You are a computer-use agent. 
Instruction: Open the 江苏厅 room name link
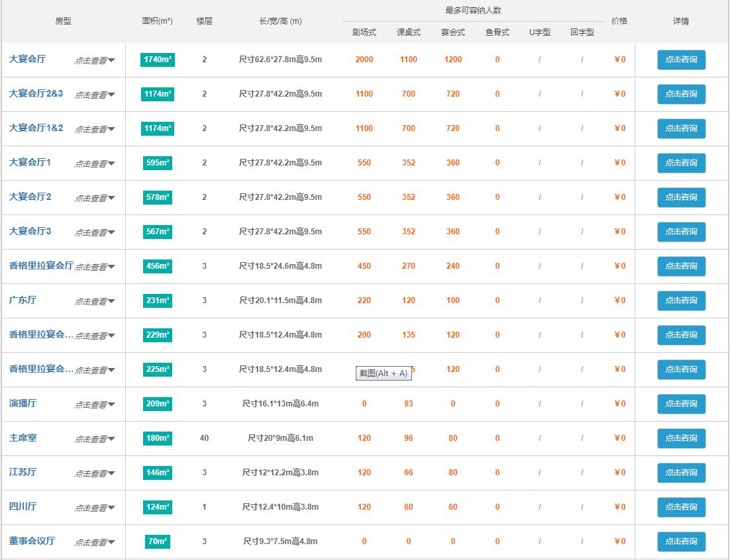click(x=23, y=472)
